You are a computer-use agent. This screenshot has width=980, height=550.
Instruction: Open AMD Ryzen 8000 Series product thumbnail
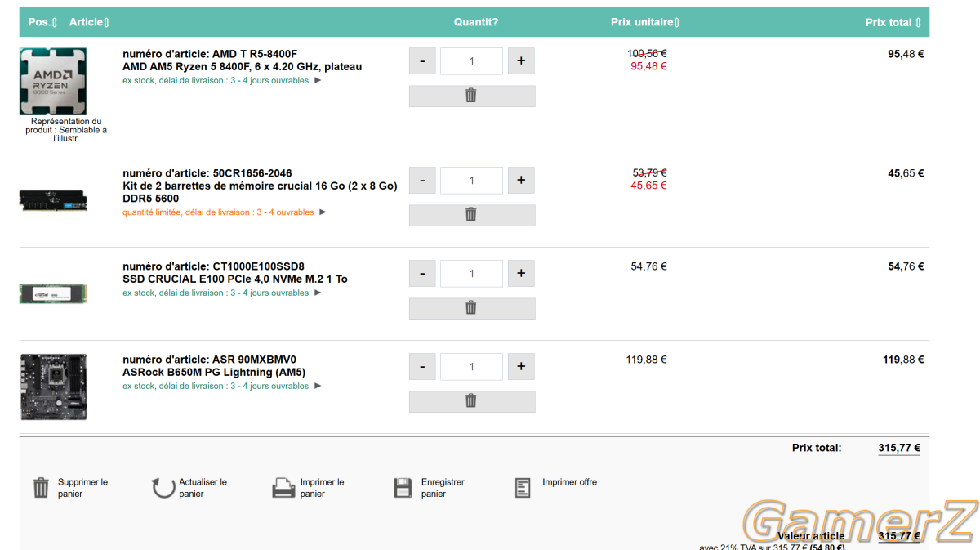tap(53, 81)
